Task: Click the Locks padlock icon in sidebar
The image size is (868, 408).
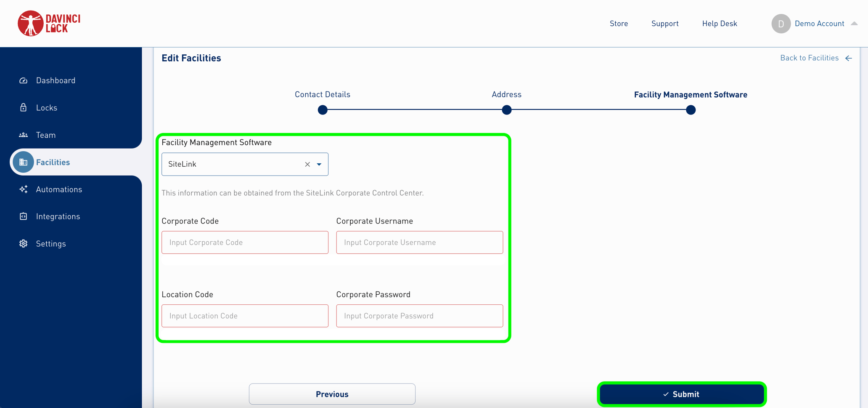Action: point(24,107)
